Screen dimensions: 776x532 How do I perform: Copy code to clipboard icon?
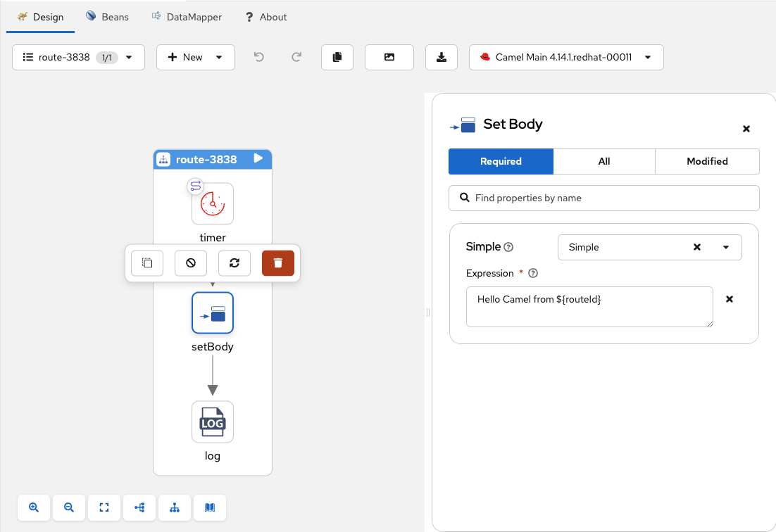point(337,58)
